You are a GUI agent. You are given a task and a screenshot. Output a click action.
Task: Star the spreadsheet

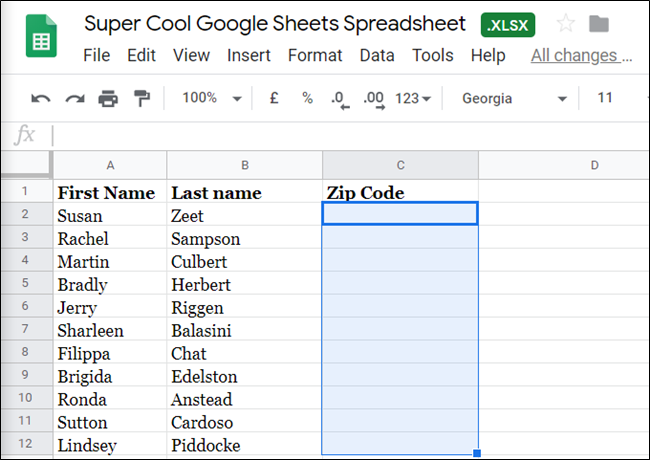point(565,24)
